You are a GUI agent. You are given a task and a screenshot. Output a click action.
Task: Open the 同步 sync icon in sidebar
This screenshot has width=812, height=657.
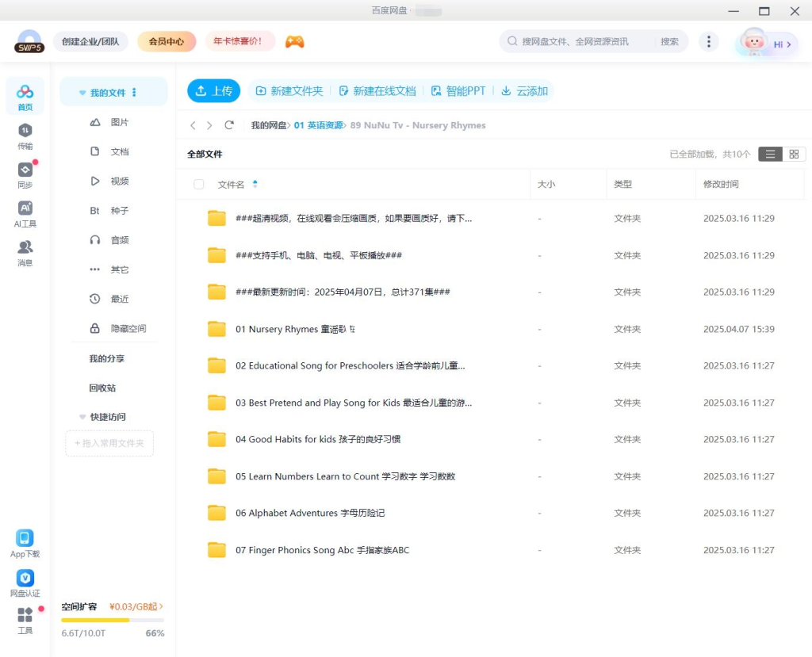[25, 170]
